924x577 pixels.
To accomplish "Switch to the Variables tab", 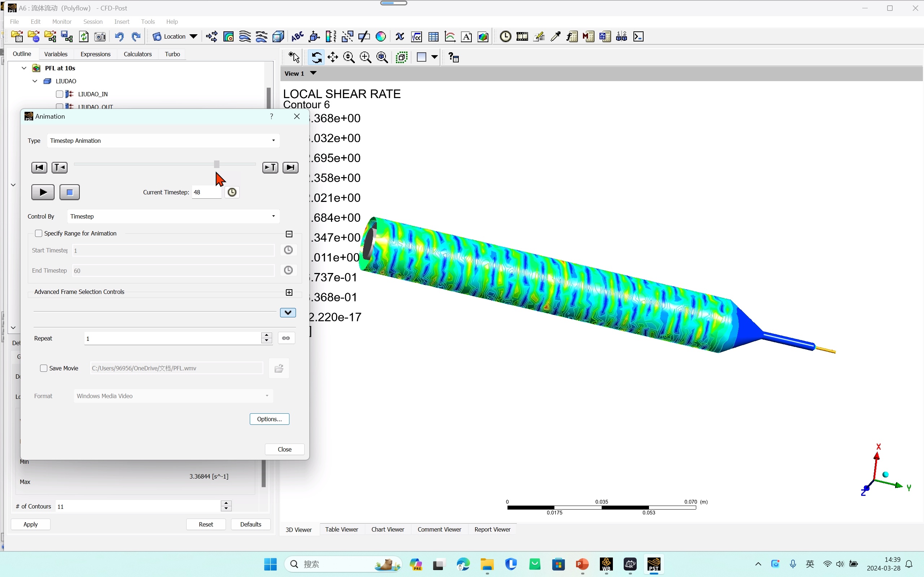I will pos(56,54).
